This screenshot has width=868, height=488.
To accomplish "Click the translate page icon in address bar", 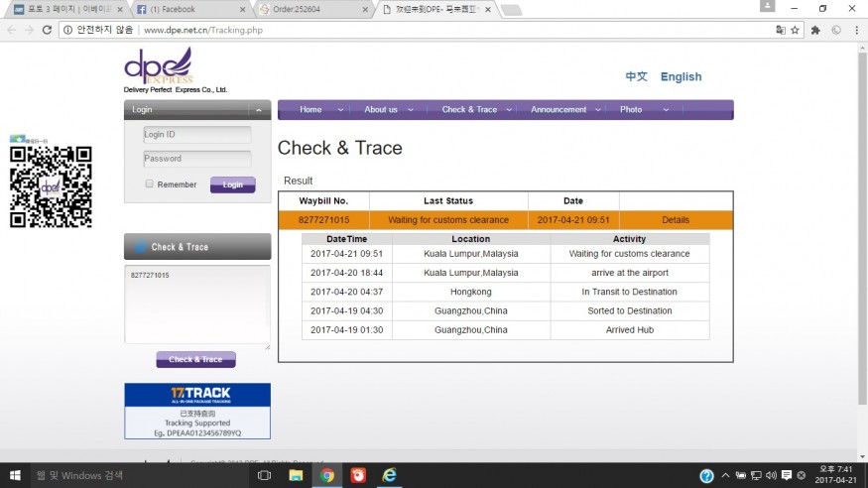I will click(779, 30).
